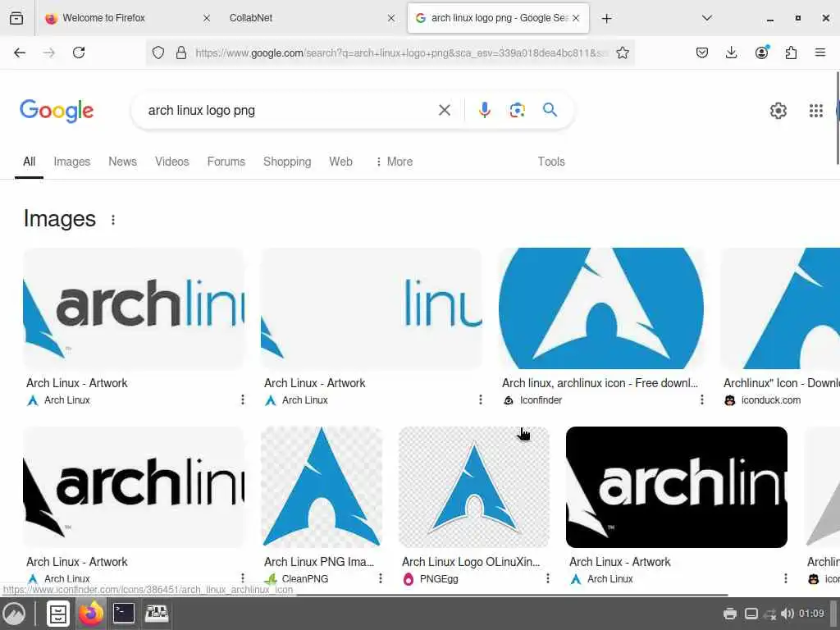Click the Google logo
This screenshot has width=840, height=630.
tap(57, 111)
